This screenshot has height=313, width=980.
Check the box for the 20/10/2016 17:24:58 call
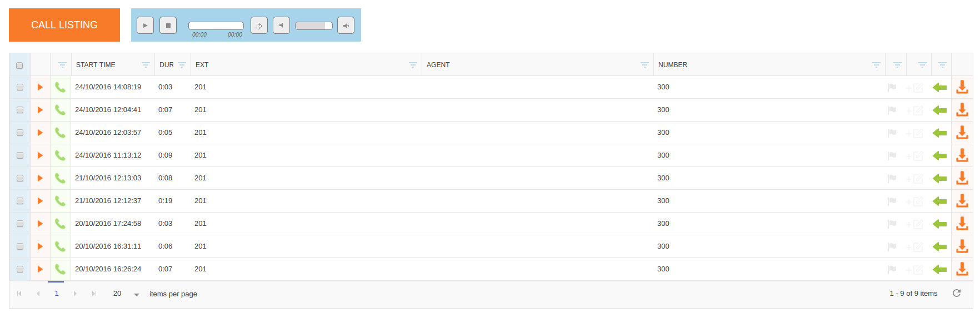20,224
